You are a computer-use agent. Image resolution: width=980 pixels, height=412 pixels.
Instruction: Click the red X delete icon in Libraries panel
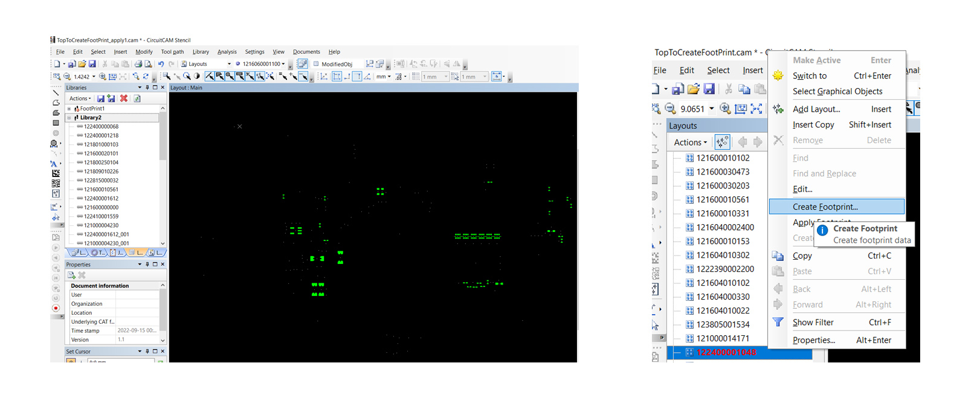(124, 98)
